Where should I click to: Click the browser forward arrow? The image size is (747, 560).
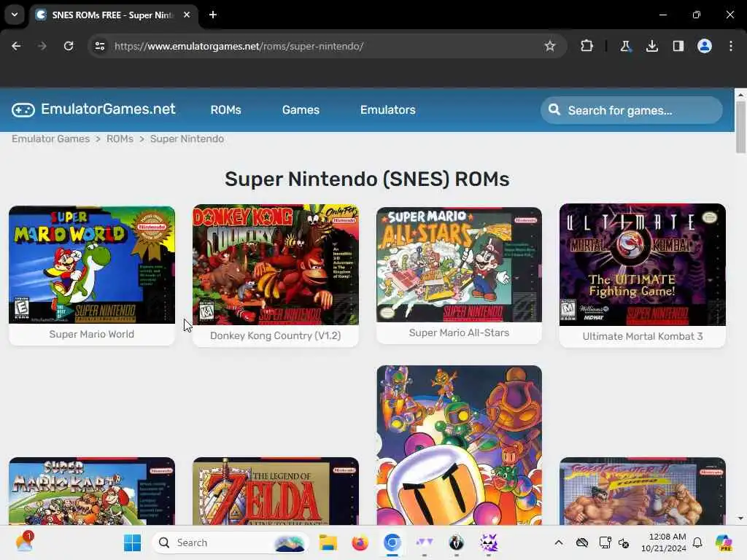[x=42, y=46]
